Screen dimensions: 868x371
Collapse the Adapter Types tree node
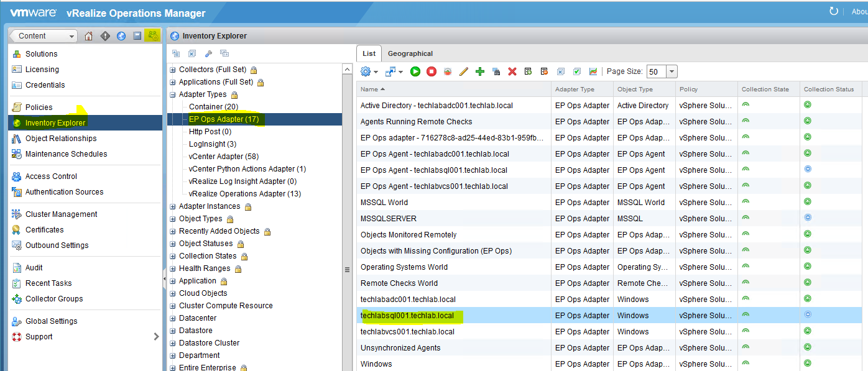[x=173, y=94]
